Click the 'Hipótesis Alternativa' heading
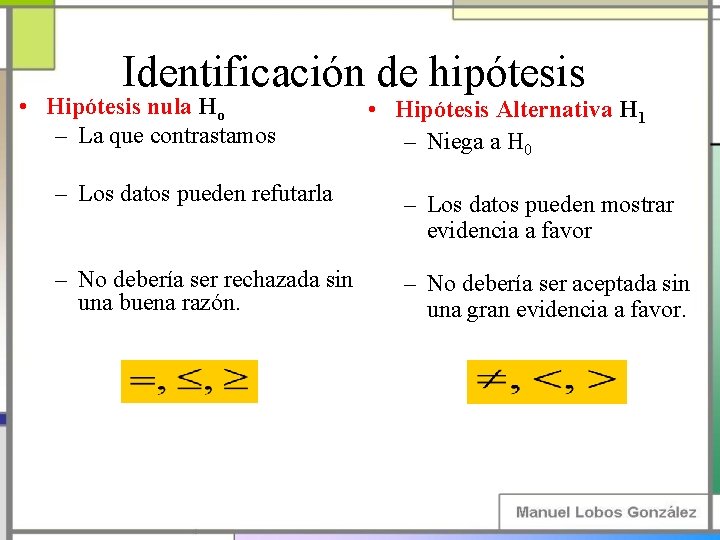The height and width of the screenshot is (540, 720). tap(504, 110)
